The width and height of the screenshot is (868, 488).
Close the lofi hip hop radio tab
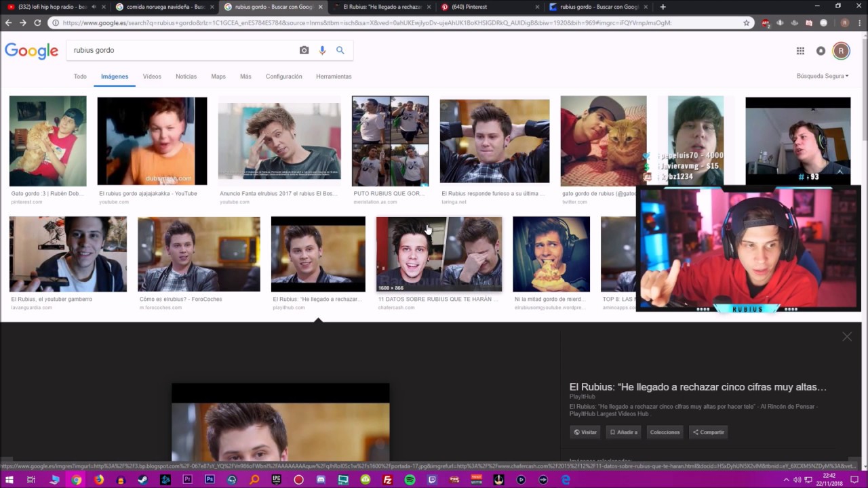(x=103, y=7)
